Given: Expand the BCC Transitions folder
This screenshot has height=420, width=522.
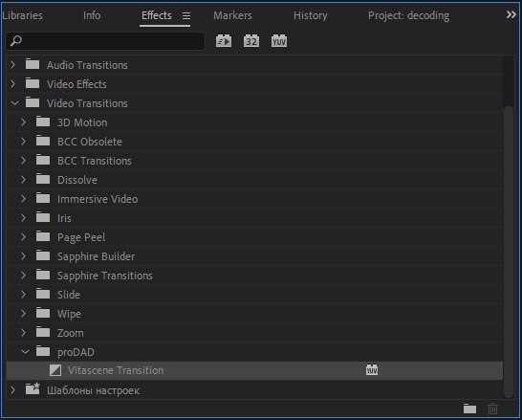Looking at the screenshot, I should click(23, 161).
